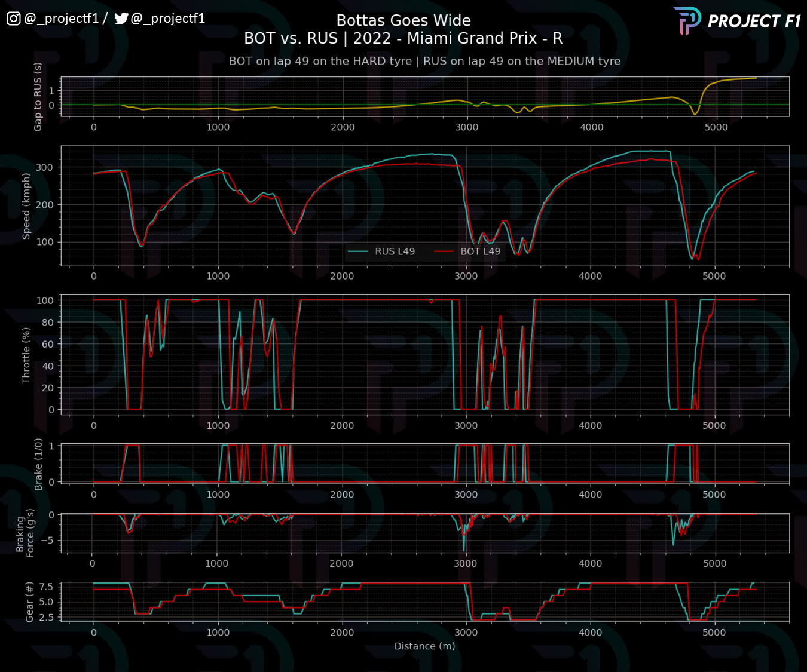Click the Project F1 logo emblem
This screenshot has width=807, height=672.
pos(687,20)
